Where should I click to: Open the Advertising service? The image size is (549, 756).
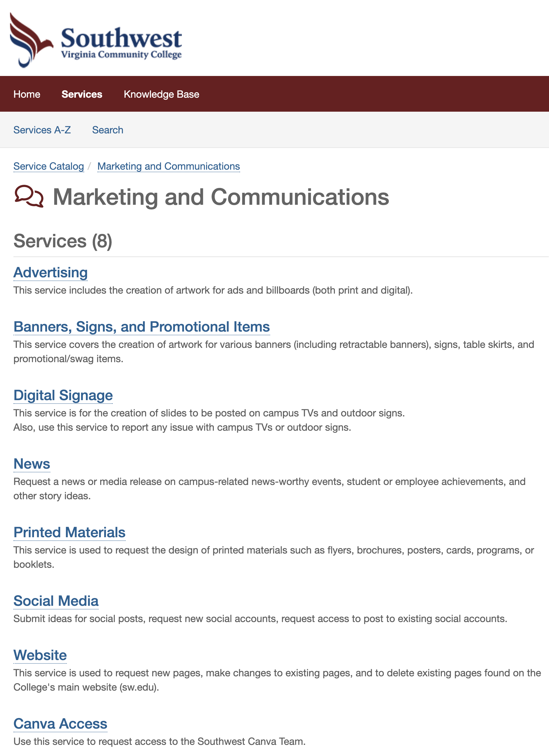[51, 273]
